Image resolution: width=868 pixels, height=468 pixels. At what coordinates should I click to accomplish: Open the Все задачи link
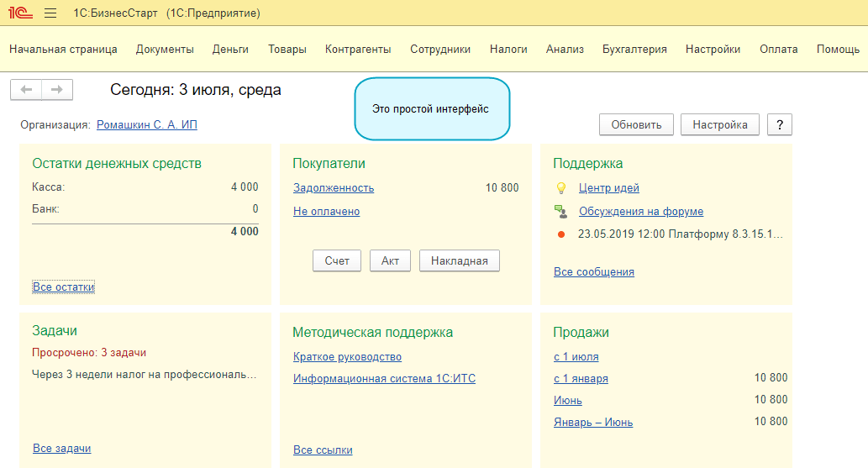tap(62, 448)
